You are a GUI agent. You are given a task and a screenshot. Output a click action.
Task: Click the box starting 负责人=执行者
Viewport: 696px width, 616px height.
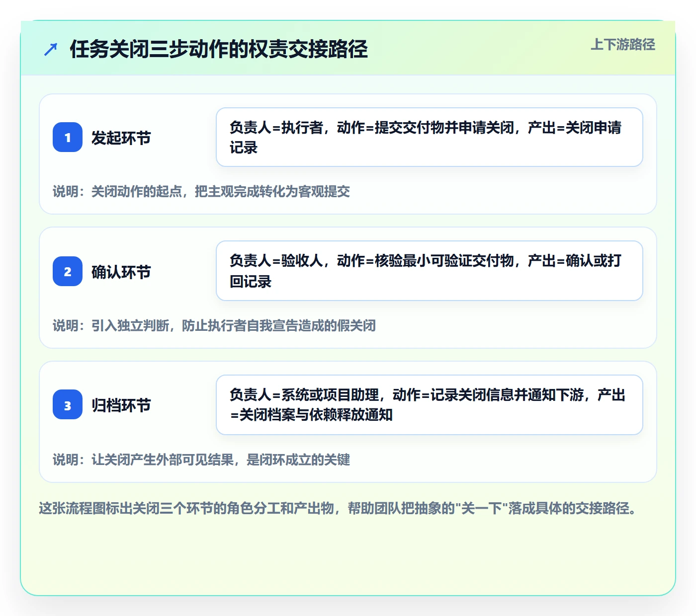click(430, 137)
